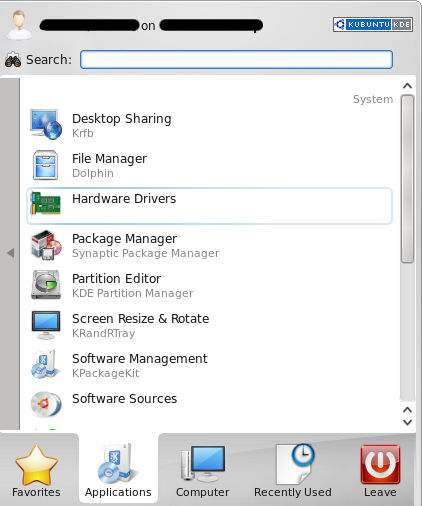Viewport: 422px width, 506px height.
Task: Click the Favorites star icon
Action: click(36, 465)
